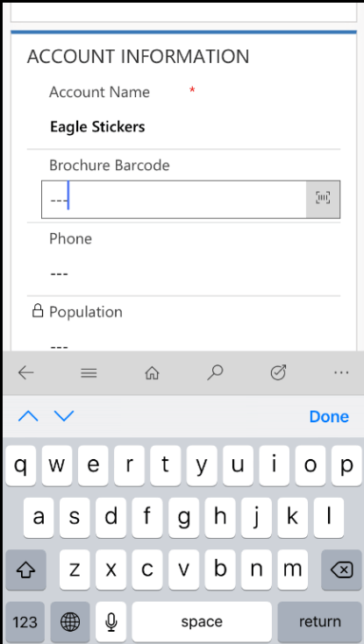Open the hamburger menu icon
This screenshot has width=364, height=644.
89,373
